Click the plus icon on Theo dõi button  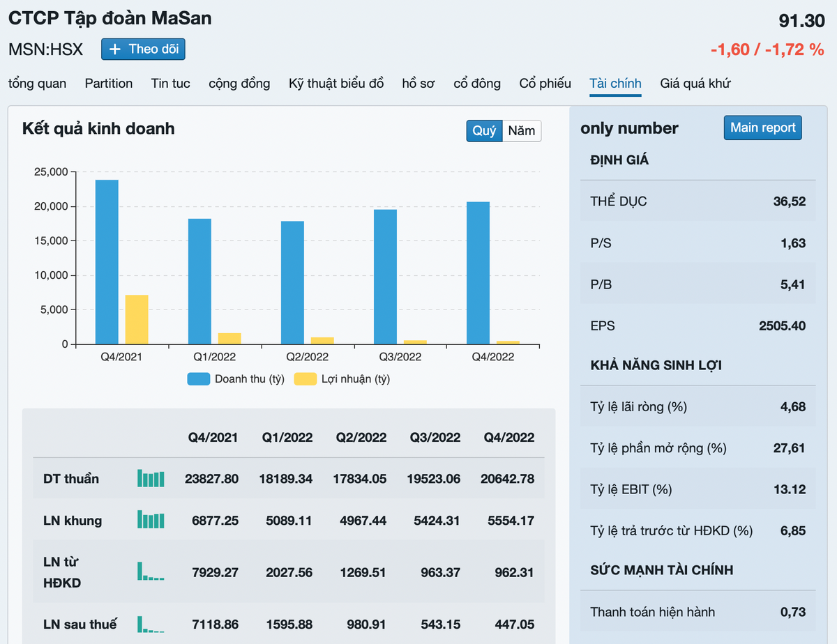point(116,49)
